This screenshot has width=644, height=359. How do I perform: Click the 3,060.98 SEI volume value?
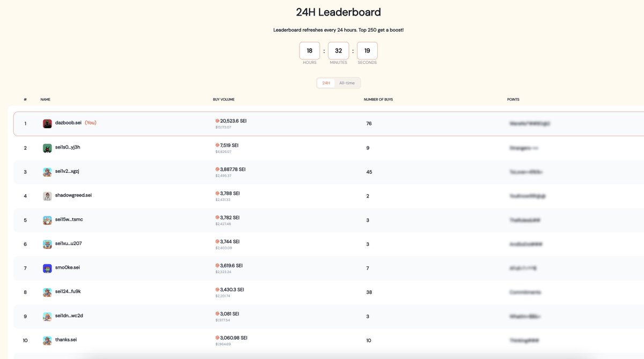point(234,338)
